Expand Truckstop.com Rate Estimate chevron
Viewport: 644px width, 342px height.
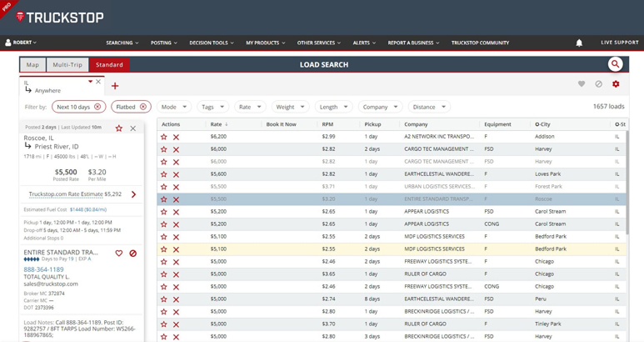(x=133, y=194)
